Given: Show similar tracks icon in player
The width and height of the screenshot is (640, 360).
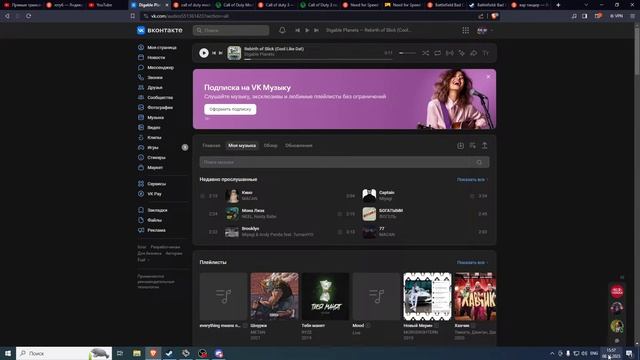Looking at the screenshot, I should point(462,53).
